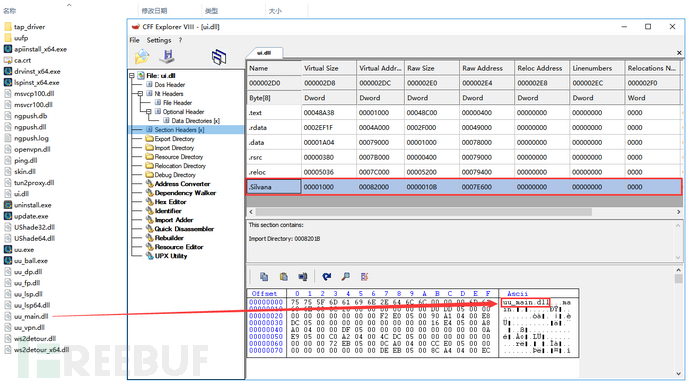Open Dependency Walker tool
This screenshot has height=385, width=690.
pyautogui.click(x=185, y=193)
